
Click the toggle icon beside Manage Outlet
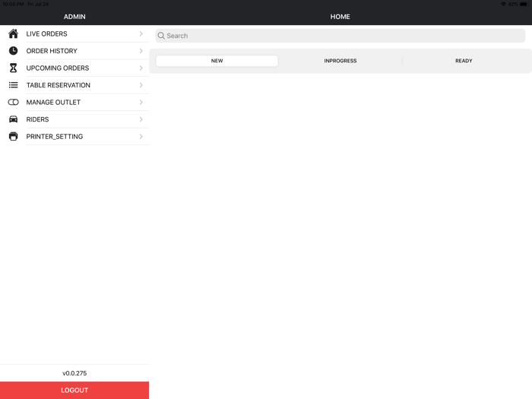point(13,102)
